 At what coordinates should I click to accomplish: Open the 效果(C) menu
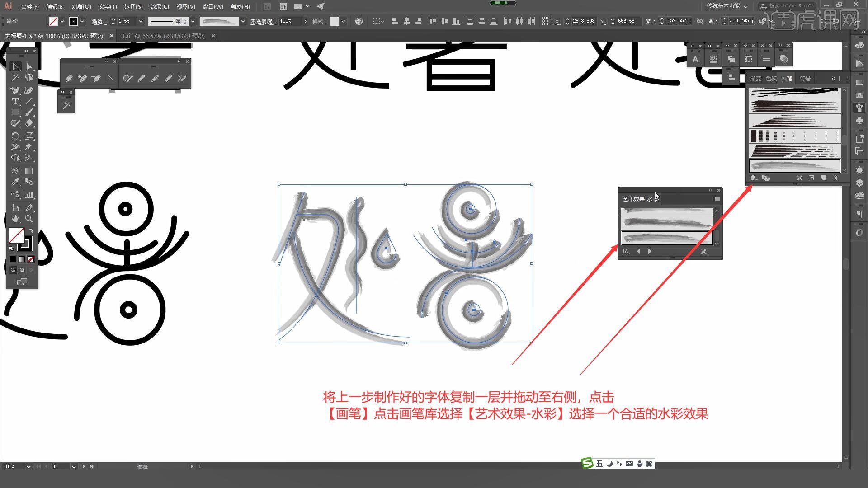click(x=159, y=7)
